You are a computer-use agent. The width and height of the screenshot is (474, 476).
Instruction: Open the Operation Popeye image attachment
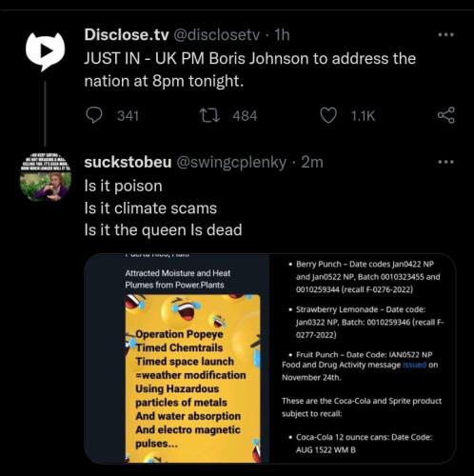(177, 359)
